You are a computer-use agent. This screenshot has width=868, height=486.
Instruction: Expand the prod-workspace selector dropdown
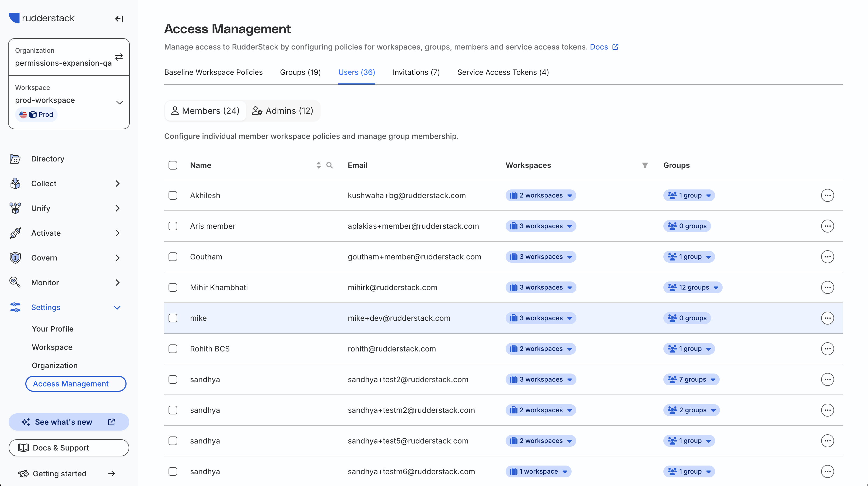[x=119, y=102]
